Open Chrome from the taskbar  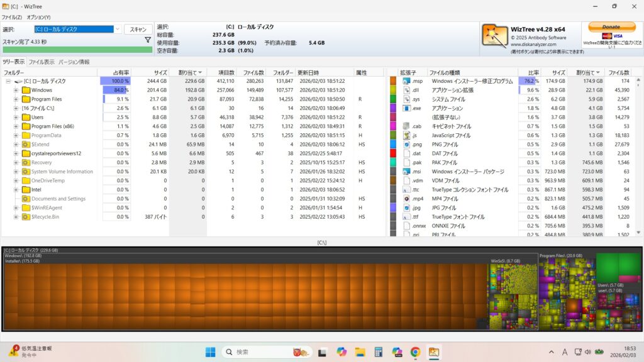[x=415, y=351]
